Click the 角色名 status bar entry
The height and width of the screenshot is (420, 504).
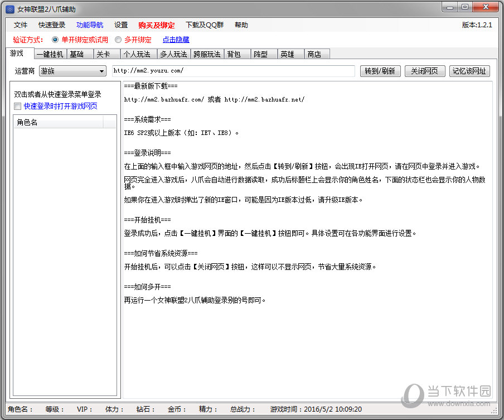click(20, 409)
